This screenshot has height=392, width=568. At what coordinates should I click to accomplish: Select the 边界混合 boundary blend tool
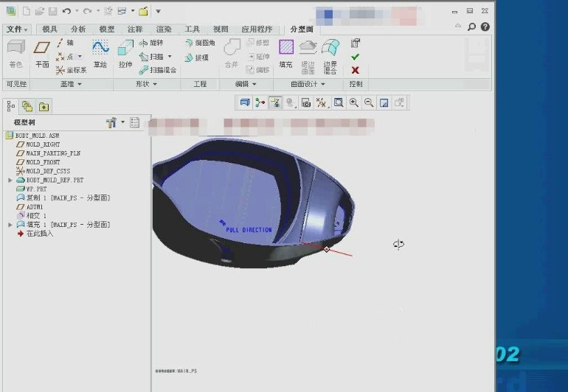pos(330,57)
